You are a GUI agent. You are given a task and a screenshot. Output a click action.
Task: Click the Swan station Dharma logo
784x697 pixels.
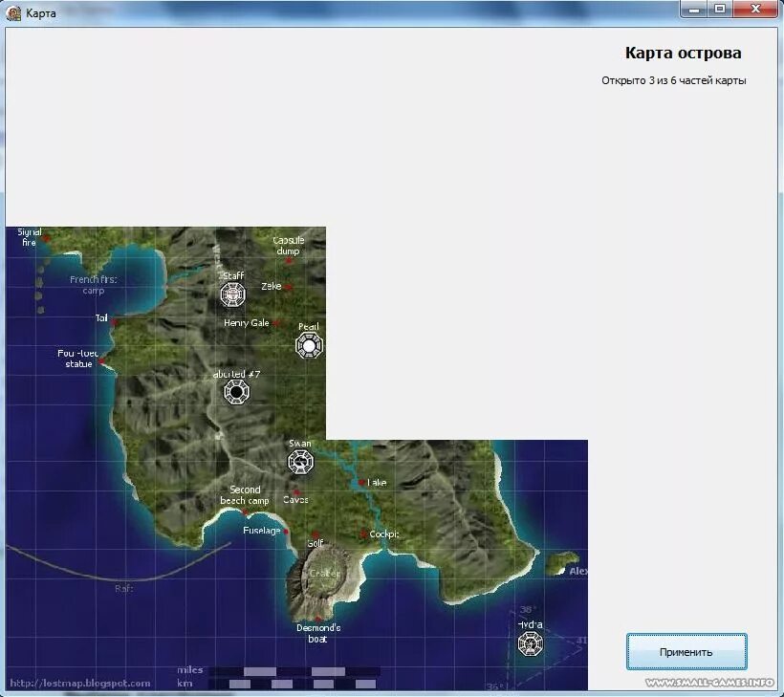coord(300,462)
